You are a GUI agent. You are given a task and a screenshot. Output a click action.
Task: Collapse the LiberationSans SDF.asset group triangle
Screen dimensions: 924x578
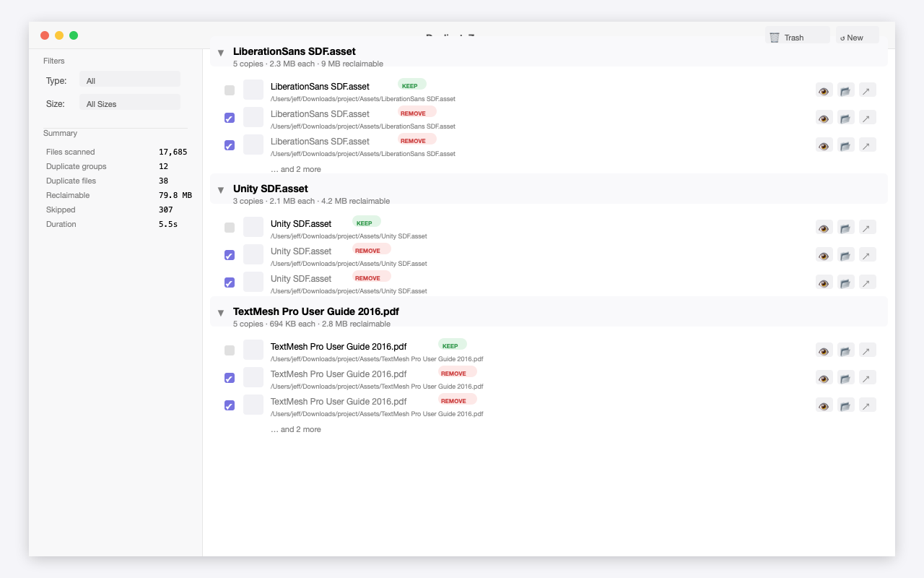221,53
